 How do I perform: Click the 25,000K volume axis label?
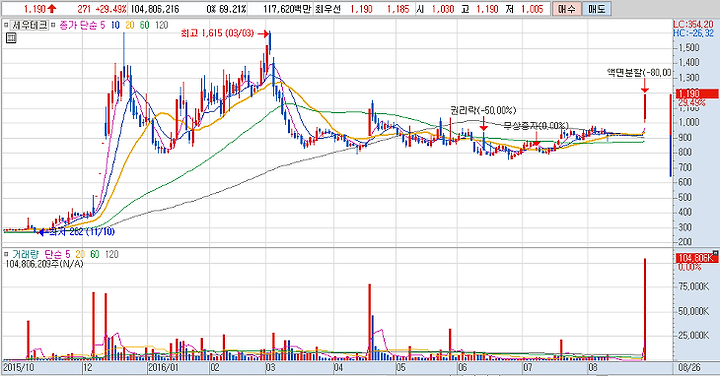click(x=693, y=335)
